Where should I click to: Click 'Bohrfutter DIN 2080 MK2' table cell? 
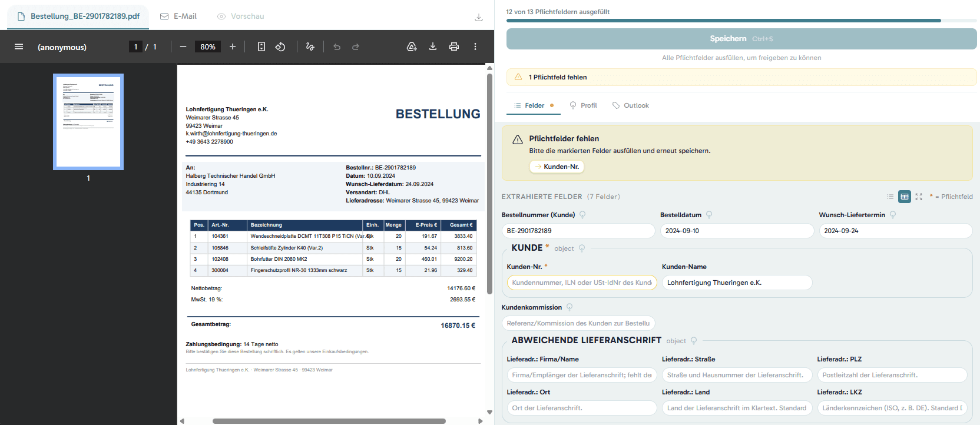coord(279,259)
